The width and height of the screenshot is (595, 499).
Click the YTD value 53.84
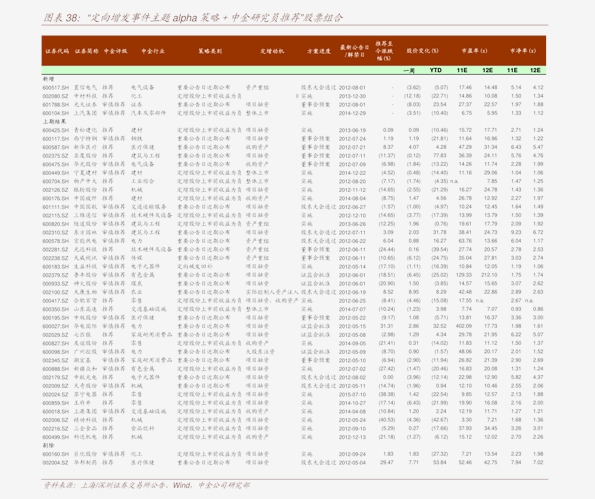click(440, 463)
